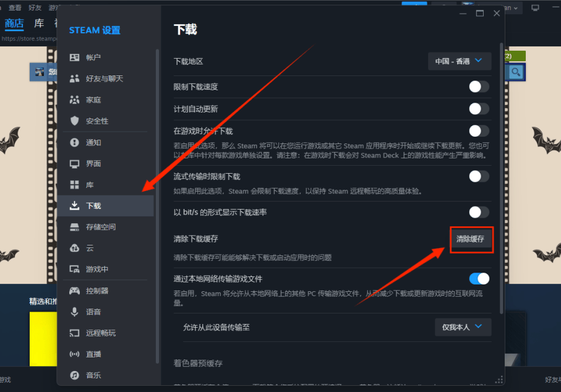Open 云 settings via the cloud icon
Viewport: 561px width, 392px height.
pos(74,248)
